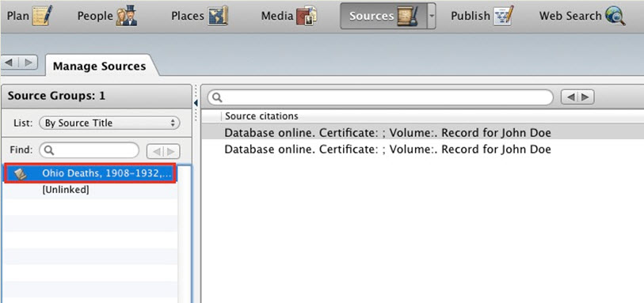The height and width of the screenshot is (303, 644).
Task: Collapse the Source Groups panel with splitter arrow
Action: (196, 103)
